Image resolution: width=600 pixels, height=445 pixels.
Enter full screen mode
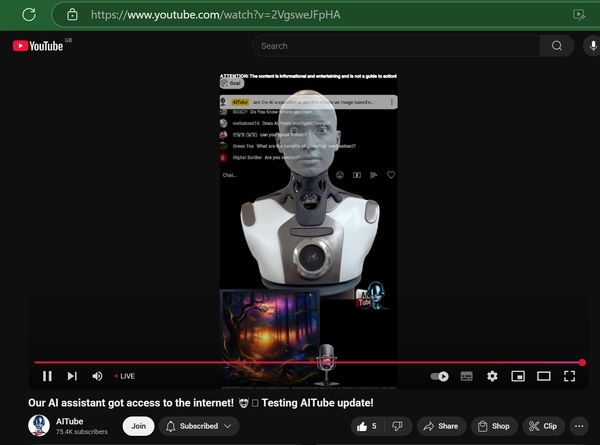[569, 377]
